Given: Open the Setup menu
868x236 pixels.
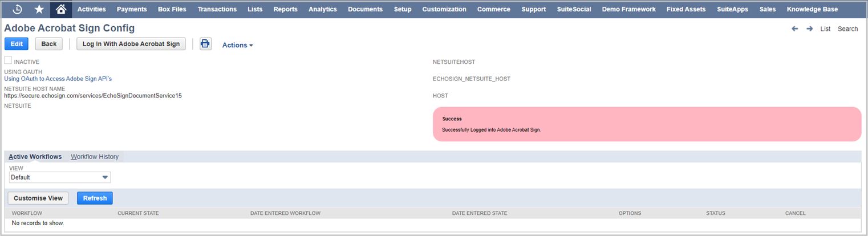Looking at the screenshot, I should 403,9.
